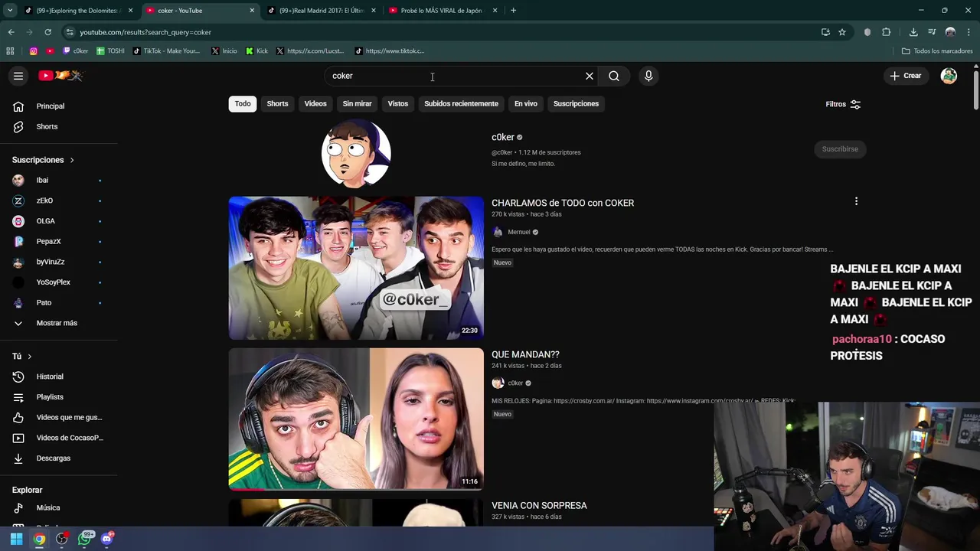
Task: Open the TOSHI bookmark
Action: [x=110, y=51]
